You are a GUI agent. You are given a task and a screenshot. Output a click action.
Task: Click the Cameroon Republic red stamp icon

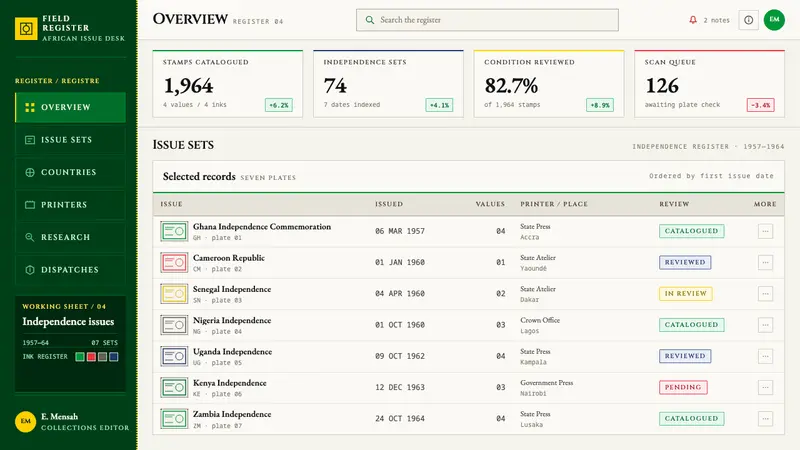[174, 262]
